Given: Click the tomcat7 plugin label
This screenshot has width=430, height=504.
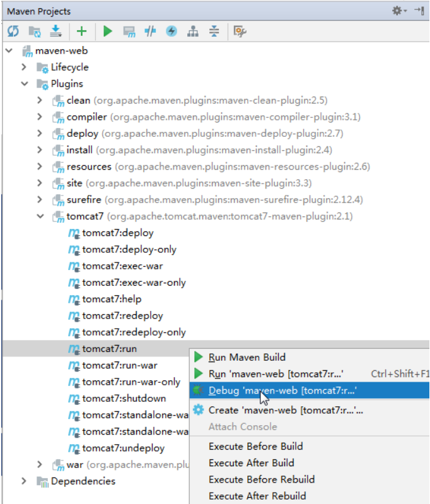Looking at the screenshot, I should point(85,216).
